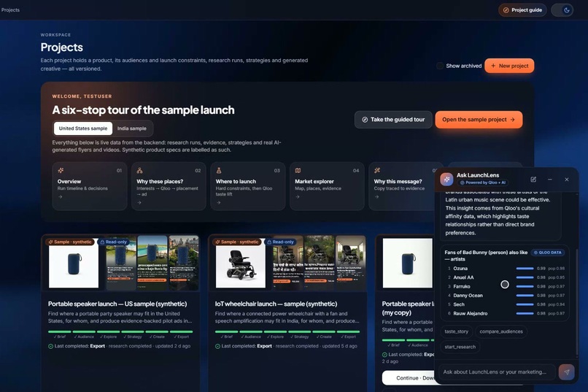Open the Market explorer card
Image resolution: width=588 pixels, height=392 pixels.
point(327,186)
